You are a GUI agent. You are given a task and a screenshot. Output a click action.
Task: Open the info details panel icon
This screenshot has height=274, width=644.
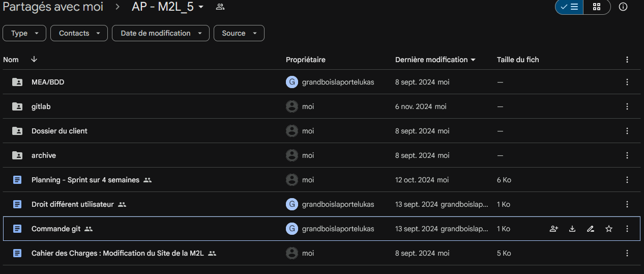623,7
